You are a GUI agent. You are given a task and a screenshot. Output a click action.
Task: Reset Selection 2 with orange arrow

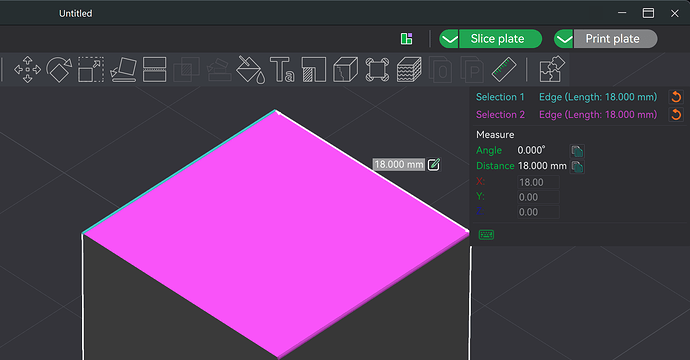676,114
